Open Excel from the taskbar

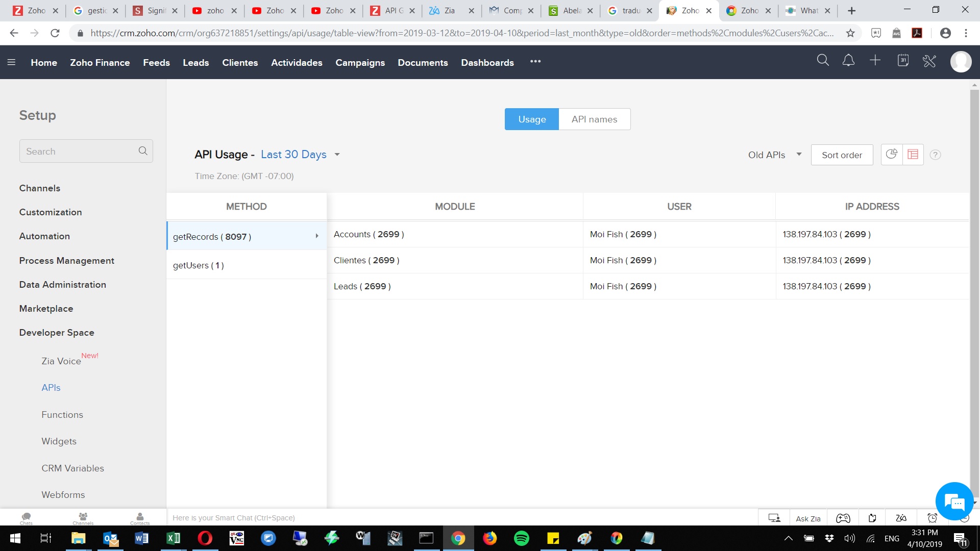174,538
